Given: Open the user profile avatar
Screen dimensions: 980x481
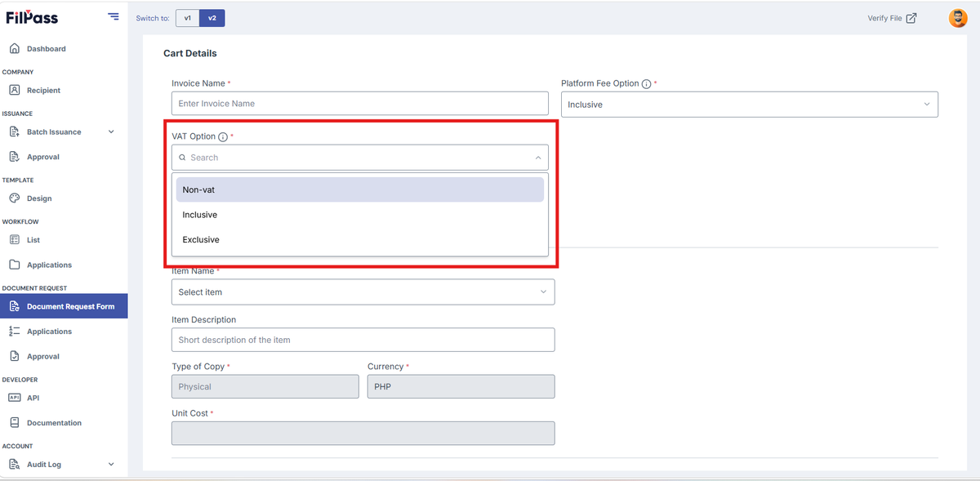Looking at the screenshot, I should point(957,18).
